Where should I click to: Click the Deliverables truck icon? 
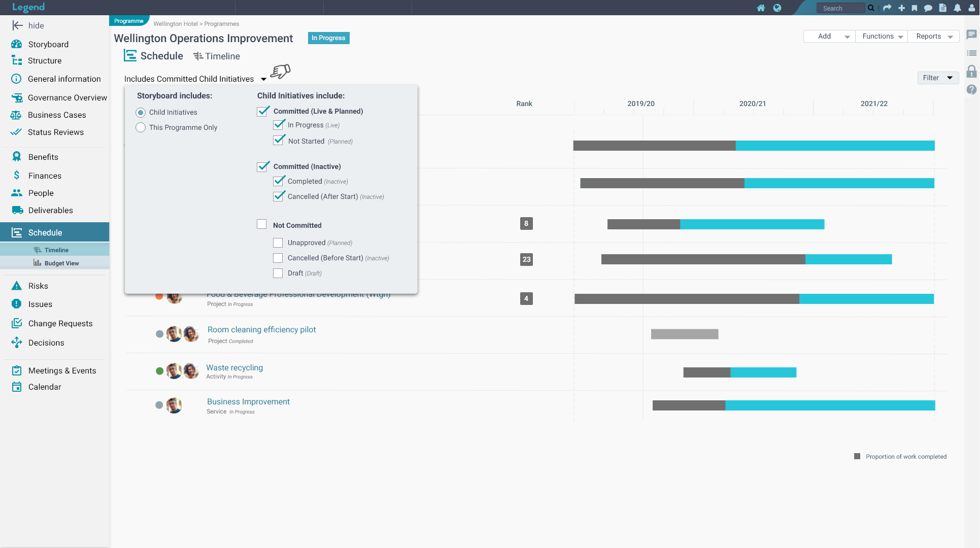pyautogui.click(x=17, y=210)
